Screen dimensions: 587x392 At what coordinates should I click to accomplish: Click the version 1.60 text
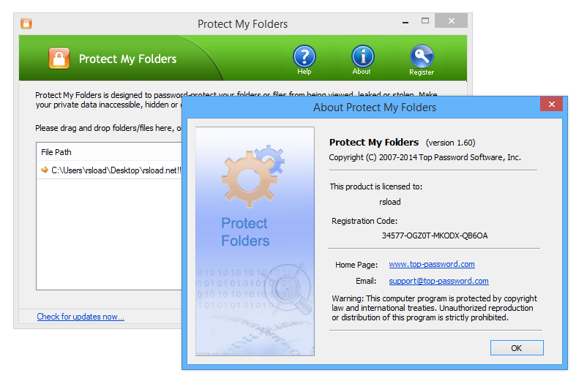click(450, 143)
